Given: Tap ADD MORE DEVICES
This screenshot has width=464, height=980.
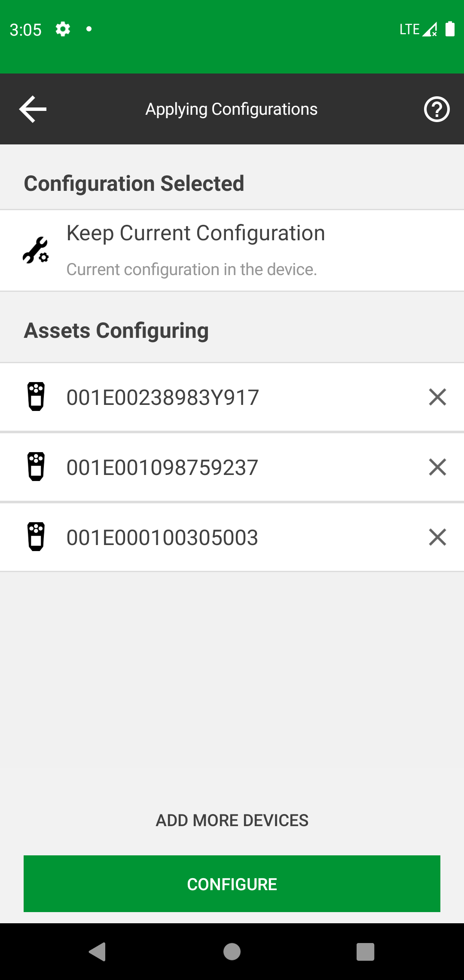Looking at the screenshot, I should (x=232, y=820).
